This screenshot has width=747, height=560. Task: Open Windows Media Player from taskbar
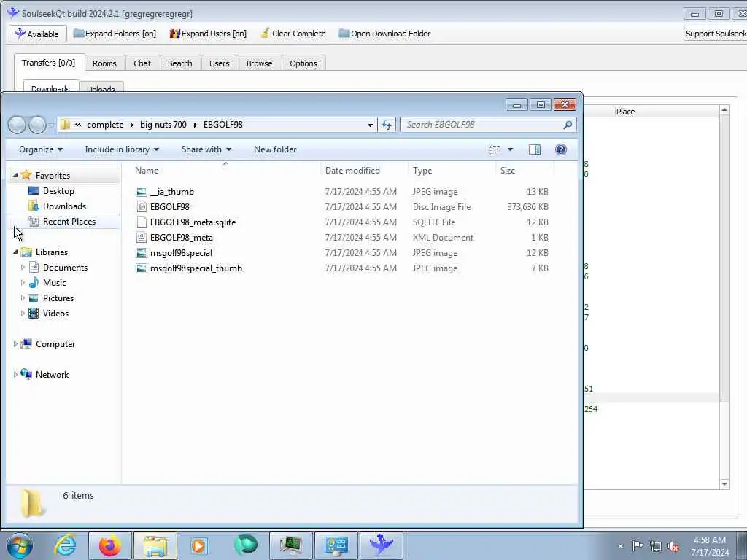pyautogui.click(x=198, y=545)
